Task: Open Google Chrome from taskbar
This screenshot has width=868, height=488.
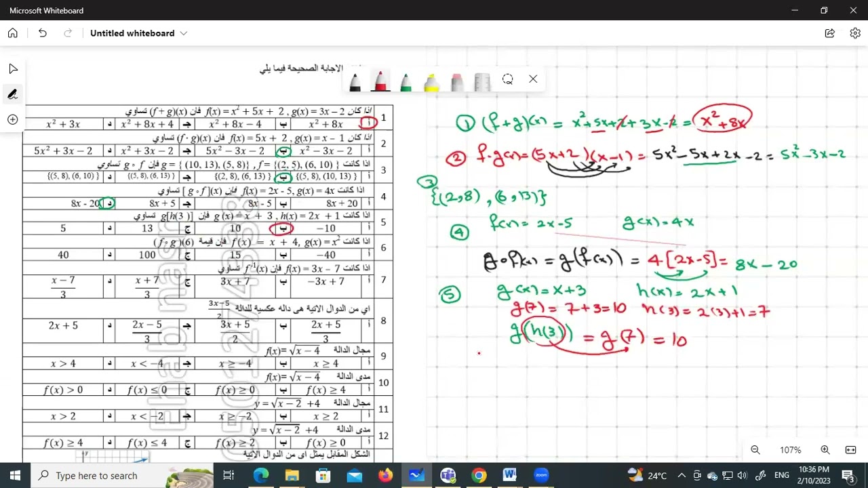Action: (479, 475)
